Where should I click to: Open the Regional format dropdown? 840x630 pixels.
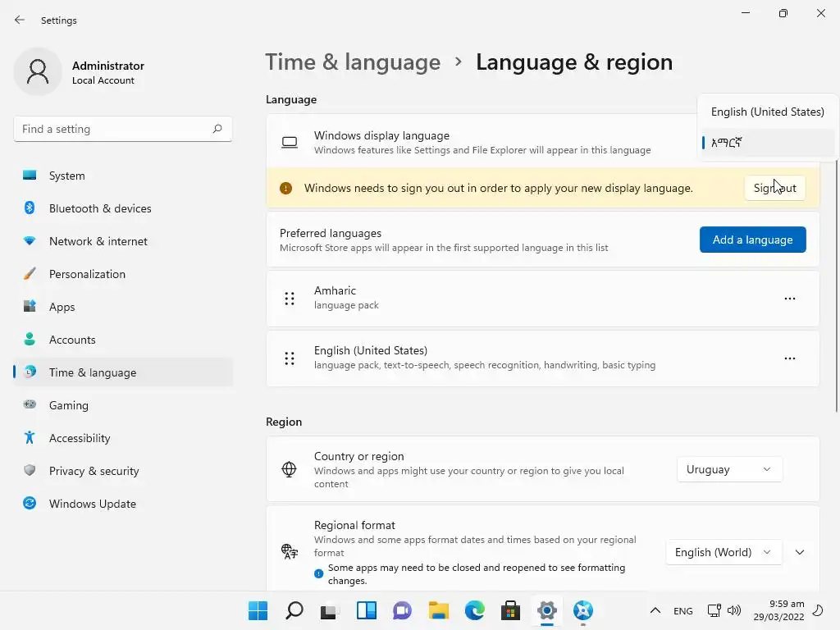click(723, 552)
